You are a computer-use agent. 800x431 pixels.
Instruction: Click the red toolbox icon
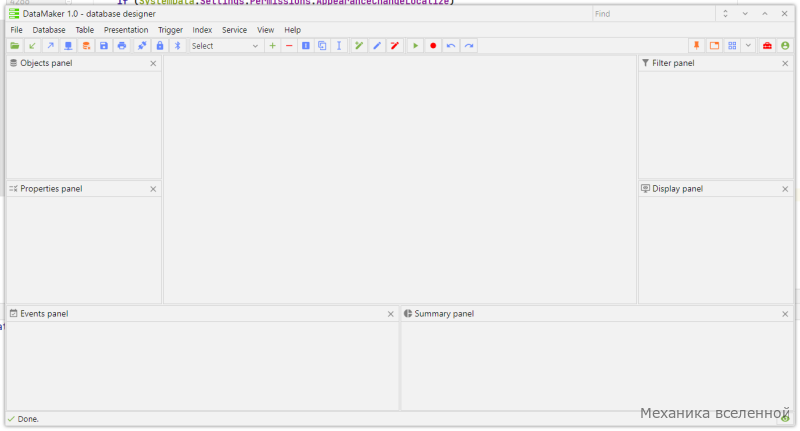(x=767, y=46)
